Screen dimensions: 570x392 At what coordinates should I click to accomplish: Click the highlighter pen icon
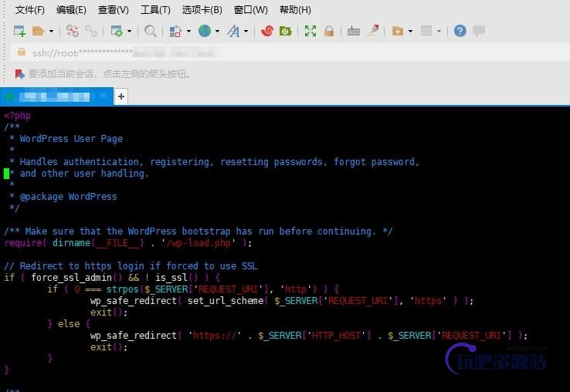tap(373, 31)
